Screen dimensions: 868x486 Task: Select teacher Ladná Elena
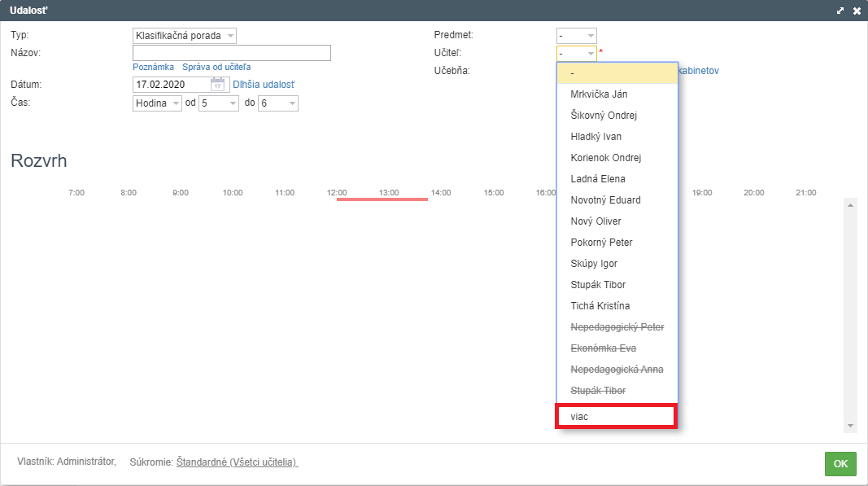(617, 179)
